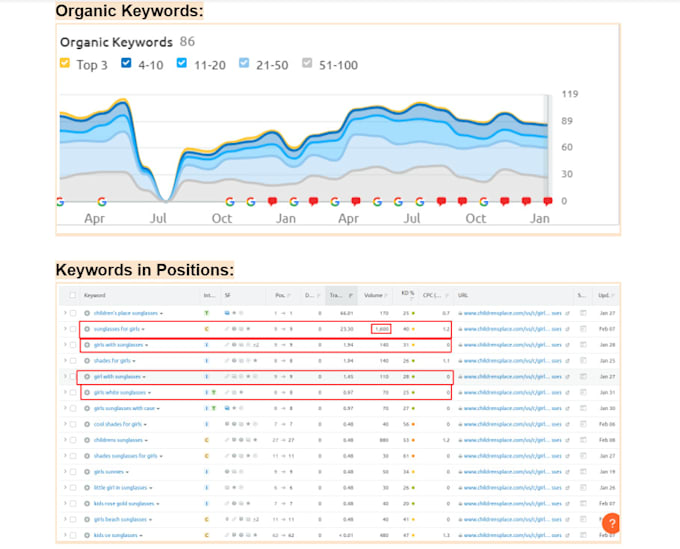Check the select-all box in table header
Screen dimensions: 680x549
[73, 295]
